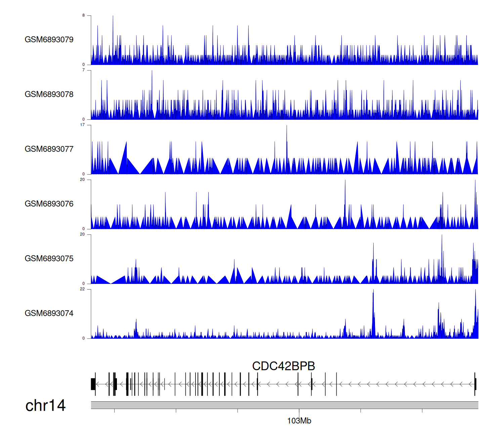Click the GSM6893079 track label

[x=49, y=40]
